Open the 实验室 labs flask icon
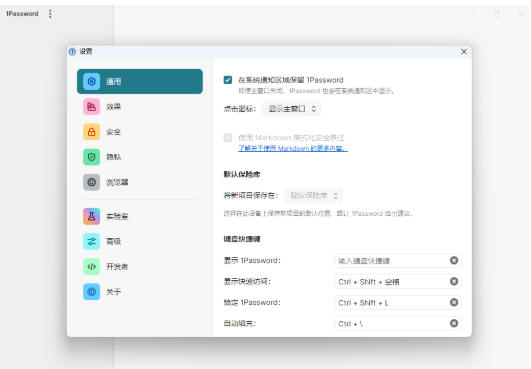Screen dimensions: 531x369 click(x=91, y=216)
